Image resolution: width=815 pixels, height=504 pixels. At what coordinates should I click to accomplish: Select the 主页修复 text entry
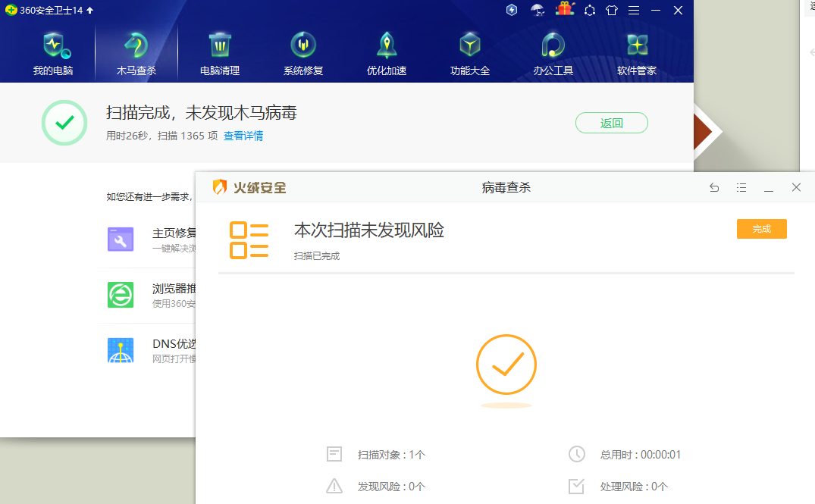pos(174,233)
